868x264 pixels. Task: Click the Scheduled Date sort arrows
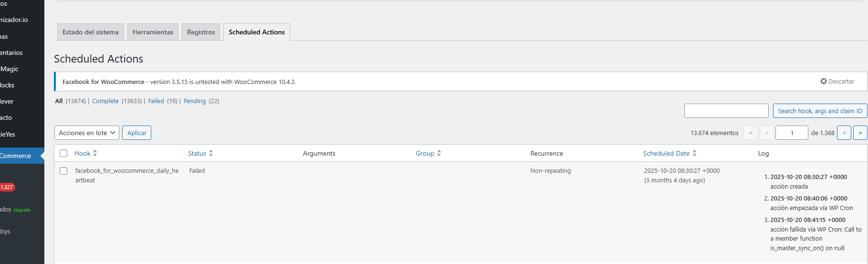[694, 153]
